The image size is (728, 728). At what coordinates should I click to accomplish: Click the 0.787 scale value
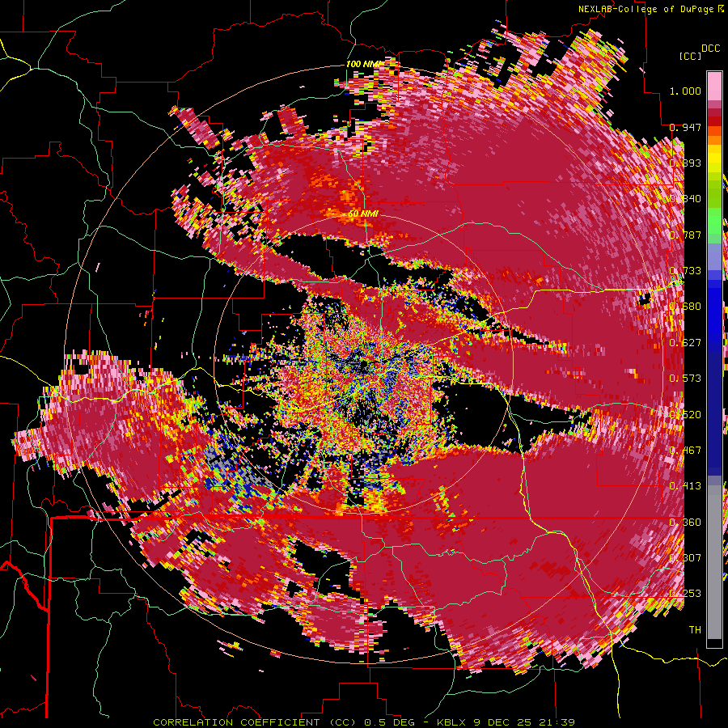tap(685, 235)
